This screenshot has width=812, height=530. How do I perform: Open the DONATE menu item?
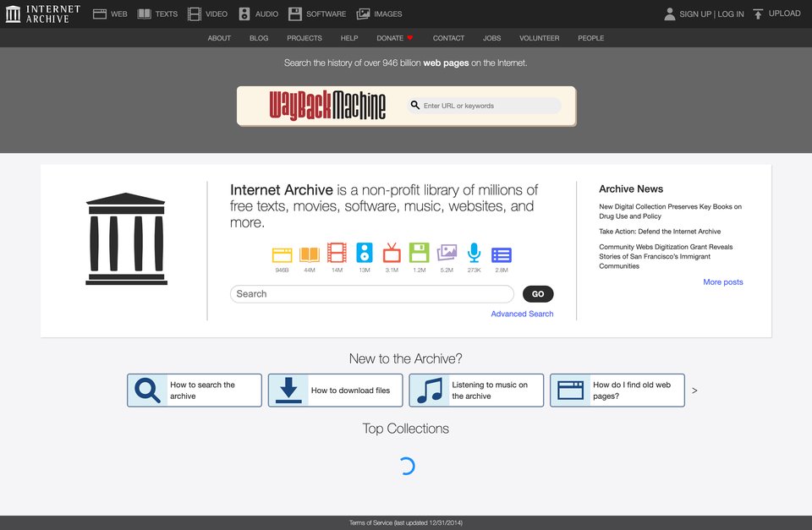point(395,38)
